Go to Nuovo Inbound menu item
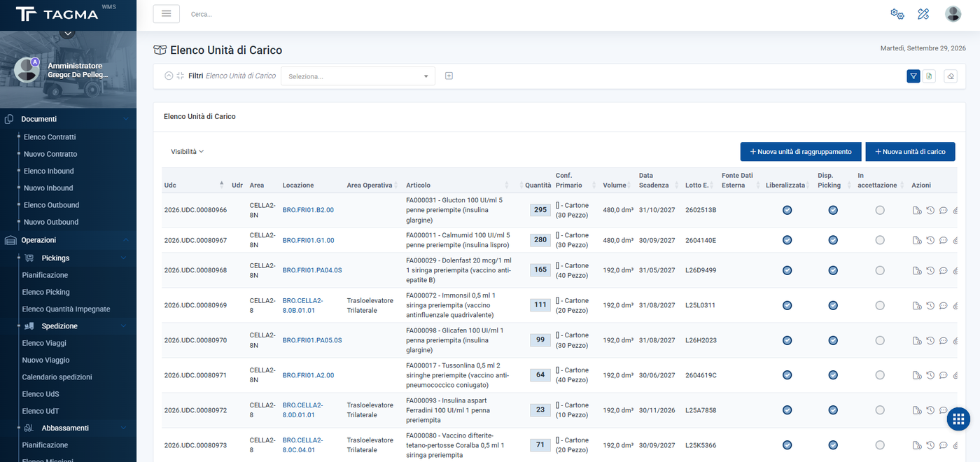Viewport: 980px width, 462px height. [x=48, y=188]
